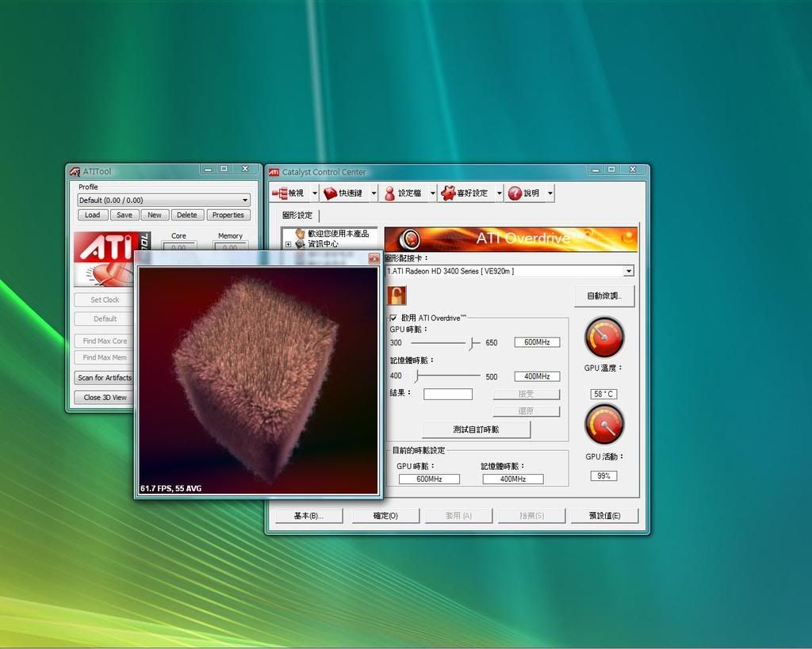The image size is (812, 649).
Task: Expand the Information Center (資訊中心) tree node
Action: [289, 245]
